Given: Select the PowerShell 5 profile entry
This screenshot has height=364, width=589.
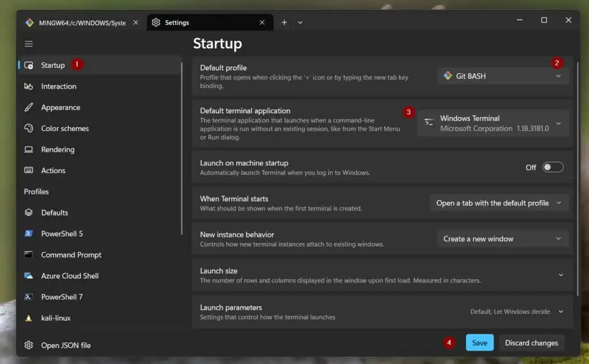Looking at the screenshot, I should coord(100,233).
